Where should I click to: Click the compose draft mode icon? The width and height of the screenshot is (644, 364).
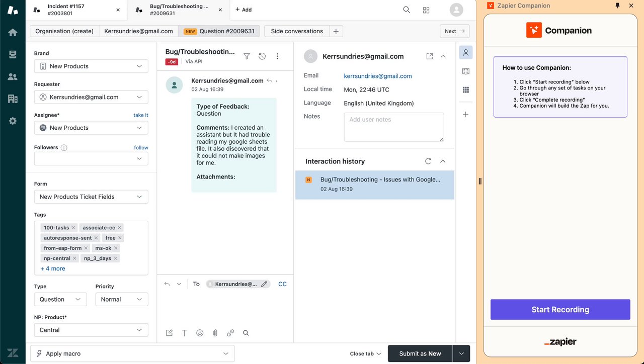pos(169,333)
